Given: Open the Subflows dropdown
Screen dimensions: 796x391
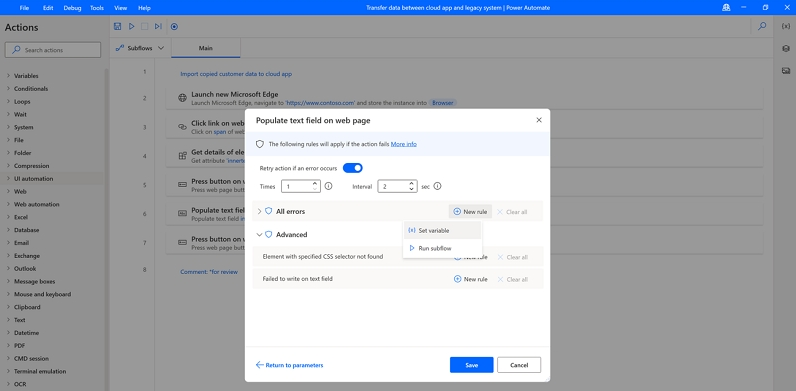Looking at the screenshot, I should pos(140,48).
